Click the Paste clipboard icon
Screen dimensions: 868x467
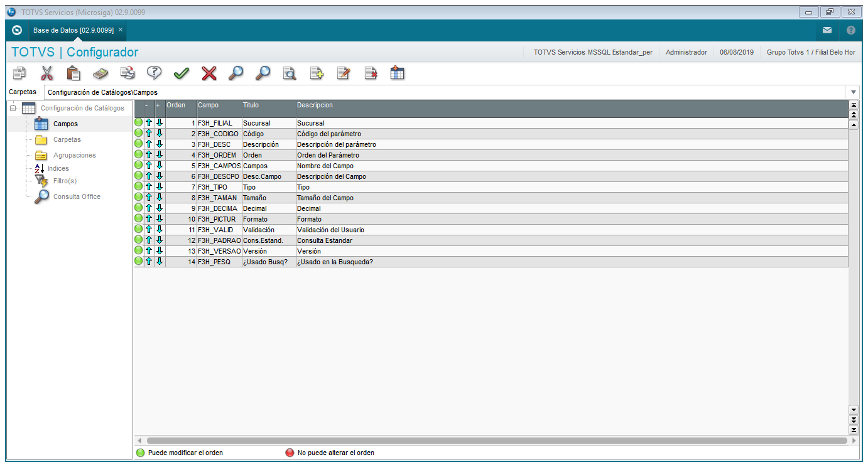coord(73,73)
